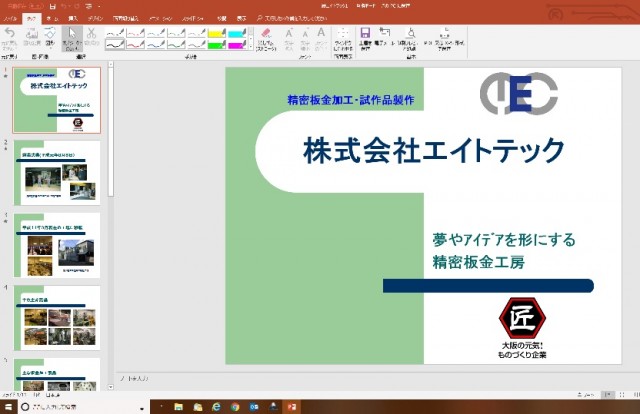The image size is (640, 414).
Task: Click the thumbnail panel scroll-down arrow
Action: (x=111, y=387)
